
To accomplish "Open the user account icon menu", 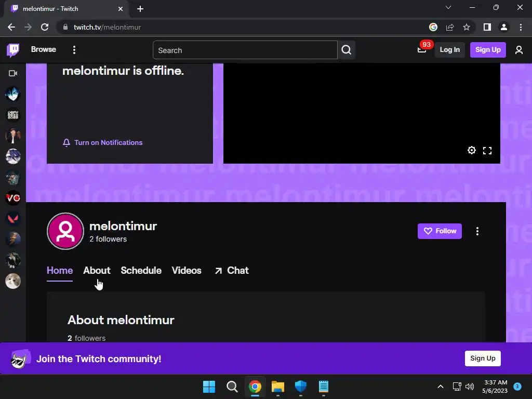I will click(519, 50).
